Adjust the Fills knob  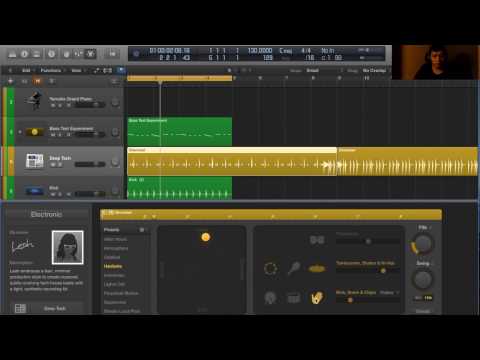pyautogui.click(x=423, y=244)
